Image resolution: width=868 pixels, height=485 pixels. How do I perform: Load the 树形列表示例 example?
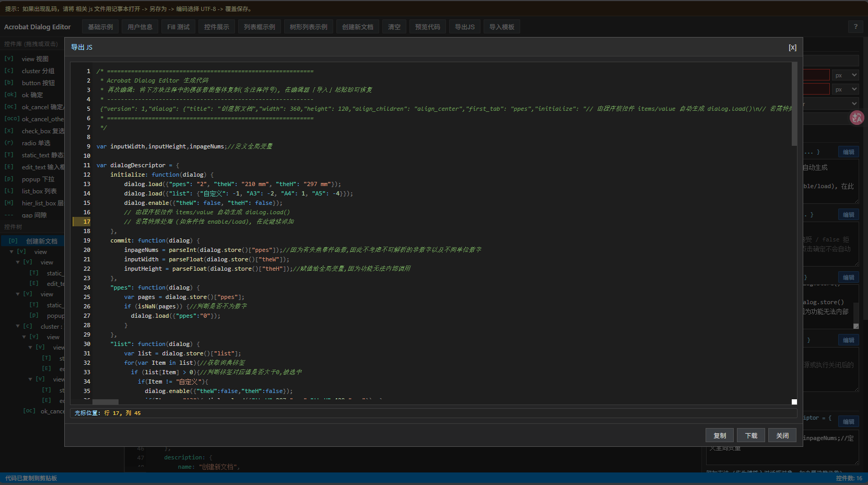pyautogui.click(x=309, y=27)
